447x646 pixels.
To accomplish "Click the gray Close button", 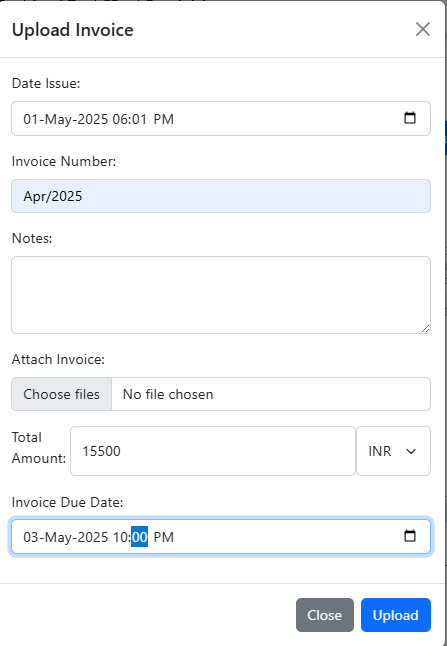I will [x=325, y=615].
